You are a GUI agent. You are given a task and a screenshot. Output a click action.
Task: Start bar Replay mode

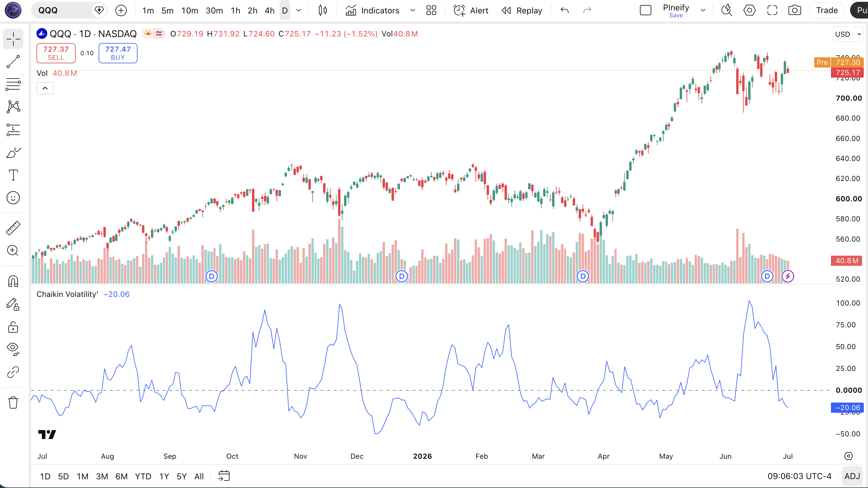tap(522, 10)
